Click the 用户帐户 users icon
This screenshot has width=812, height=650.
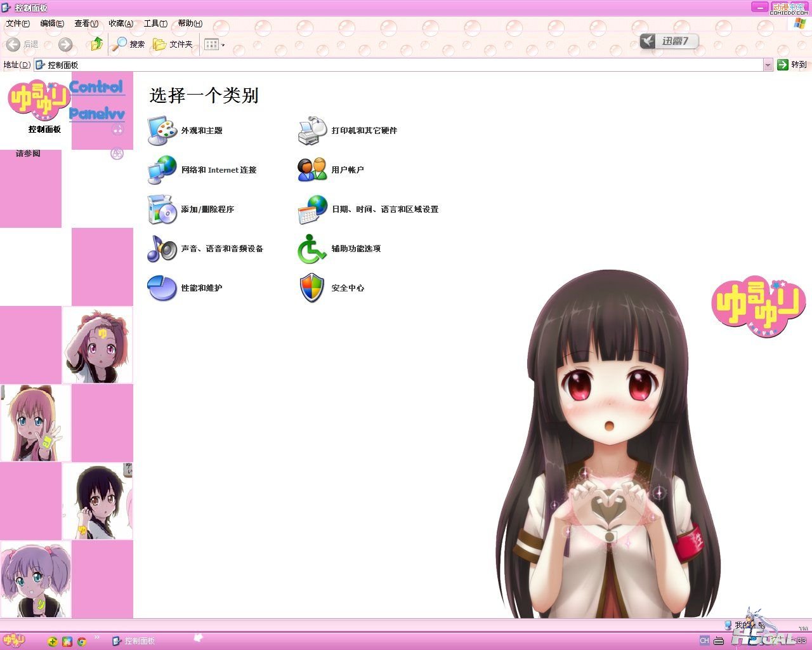click(x=312, y=170)
